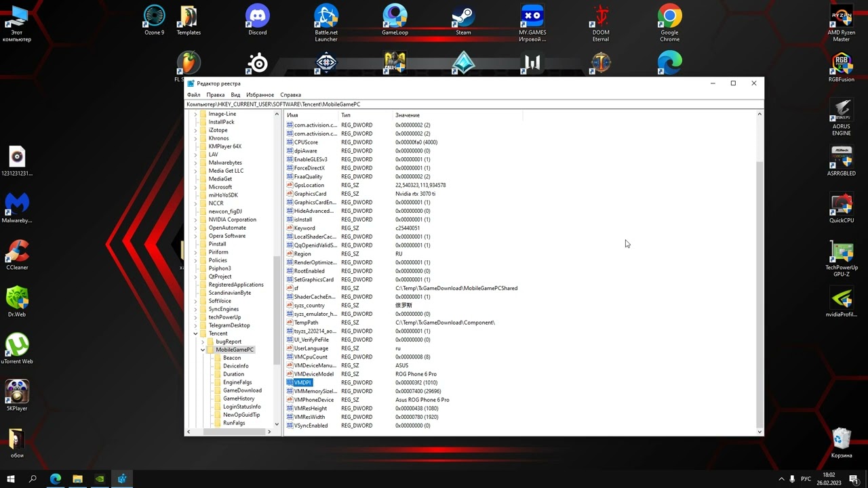Select TechPowerUp GPU-Z desktop icon
This screenshot has height=488, width=868.
(842, 258)
